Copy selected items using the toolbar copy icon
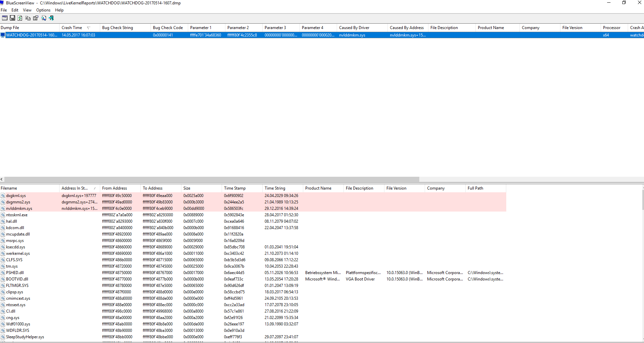The width and height of the screenshot is (644, 343). (28, 18)
